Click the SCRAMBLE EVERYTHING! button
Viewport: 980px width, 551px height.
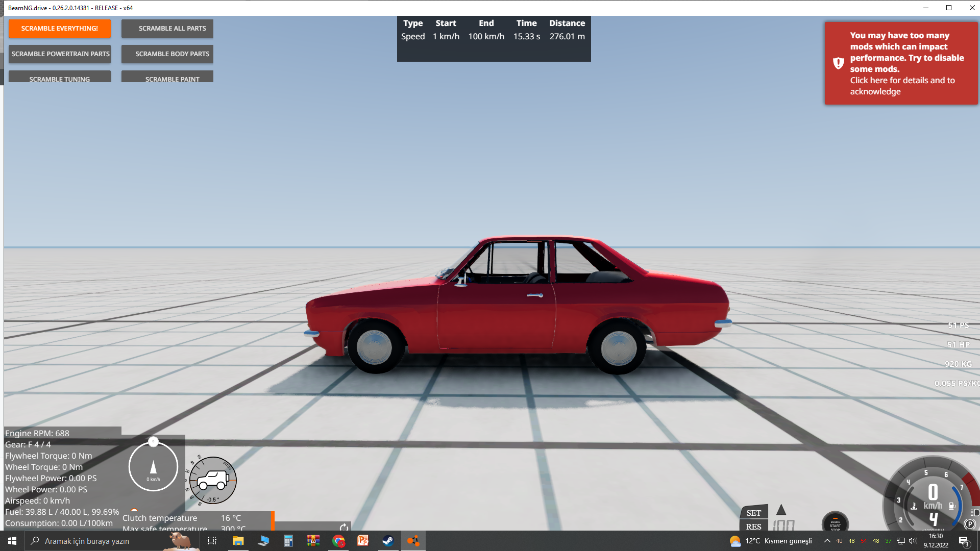[x=60, y=29]
